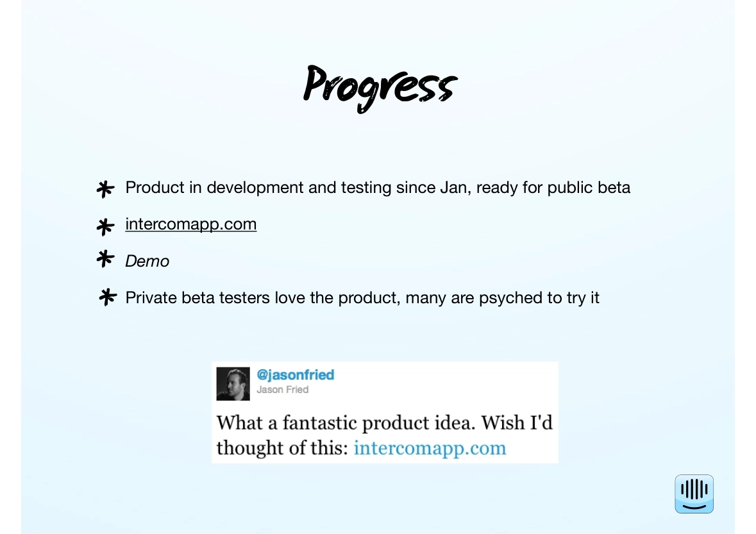
Task: Open the @jasonfried Twitter handle
Action: 295,374
